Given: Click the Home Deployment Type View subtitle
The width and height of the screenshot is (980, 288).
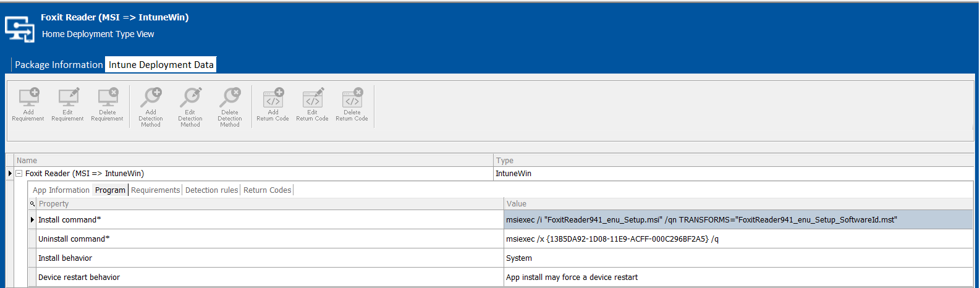Looking at the screenshot, I should 98,34.
